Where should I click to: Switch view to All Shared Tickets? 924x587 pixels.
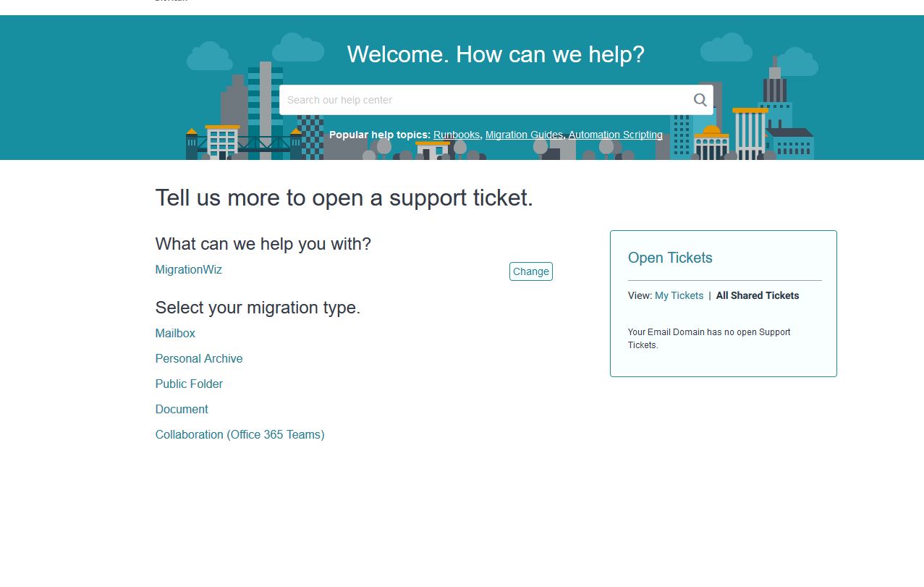758,296
